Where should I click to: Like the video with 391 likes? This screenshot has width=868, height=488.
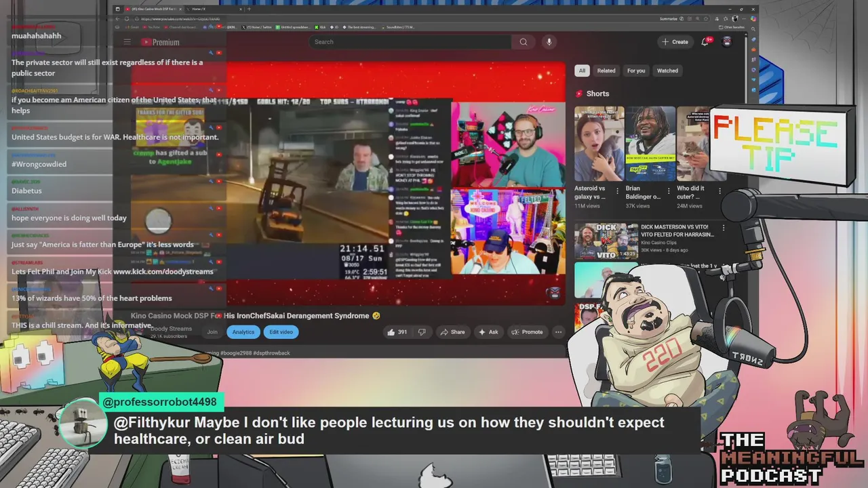[x=397, y=332]
